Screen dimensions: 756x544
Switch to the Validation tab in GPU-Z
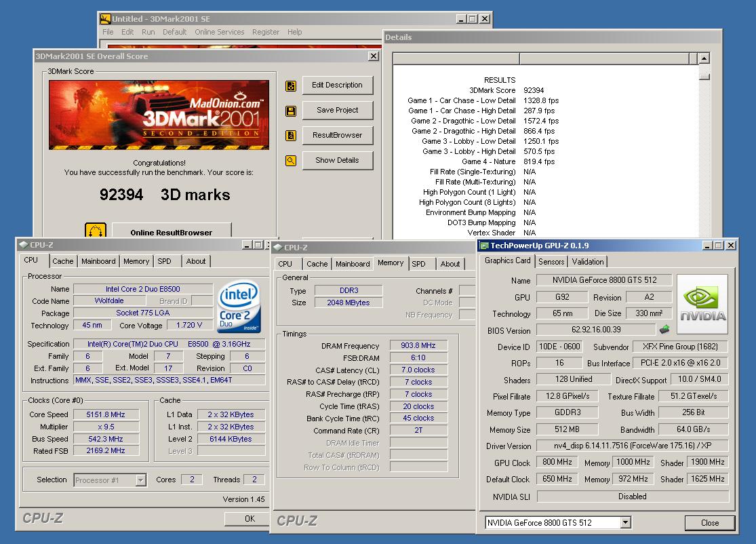pyautogui.click(x=588, y=261)
